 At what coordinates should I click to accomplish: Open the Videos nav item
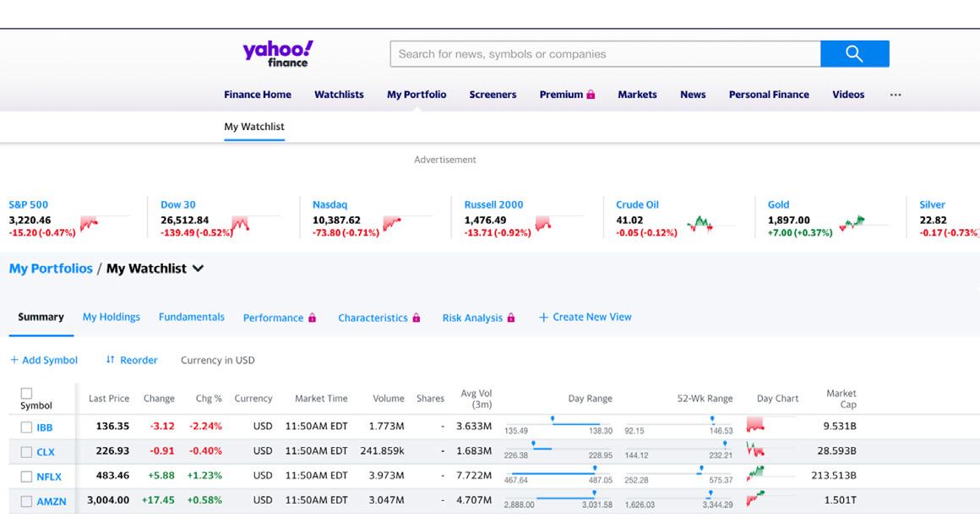tap(848, 95)
